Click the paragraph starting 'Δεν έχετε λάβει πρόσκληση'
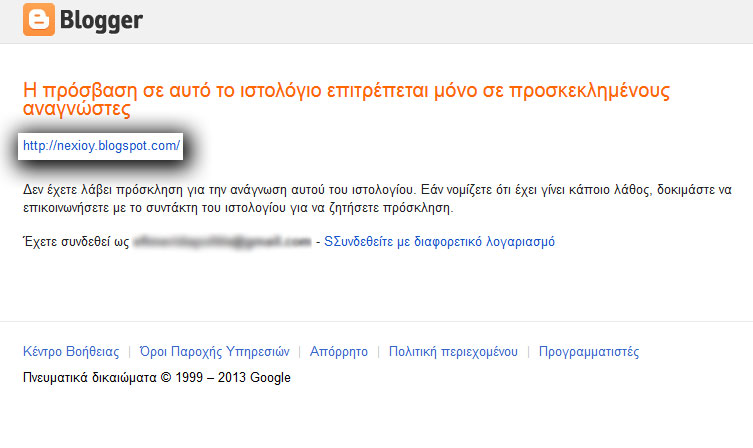Image resolution: width=753 pixels, height=448 pixels. point(377,199)
